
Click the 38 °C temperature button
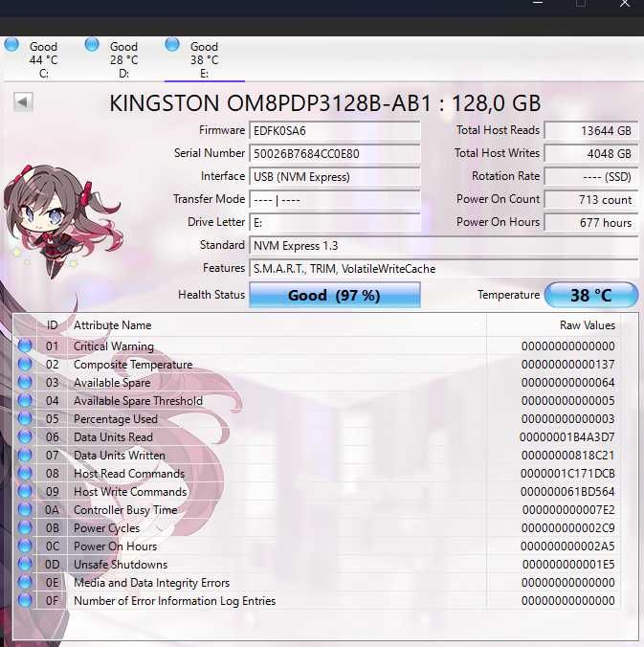(x=591, y=295)
